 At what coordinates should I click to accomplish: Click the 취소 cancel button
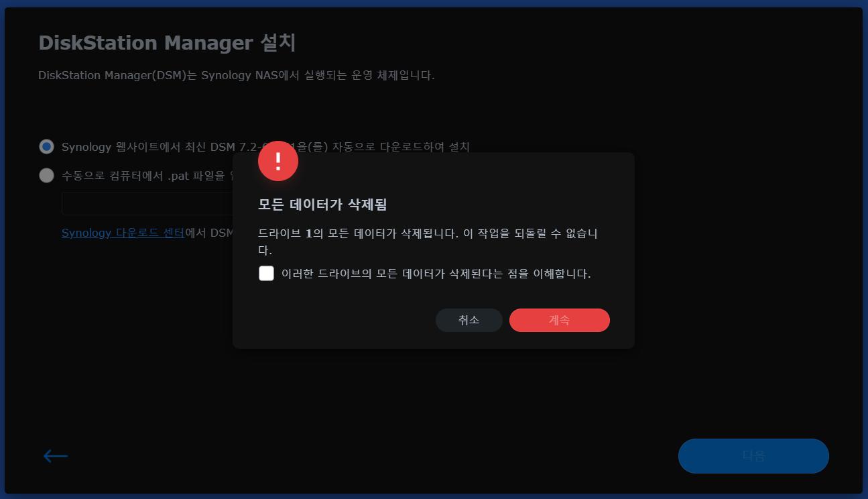tap(469, 320)
